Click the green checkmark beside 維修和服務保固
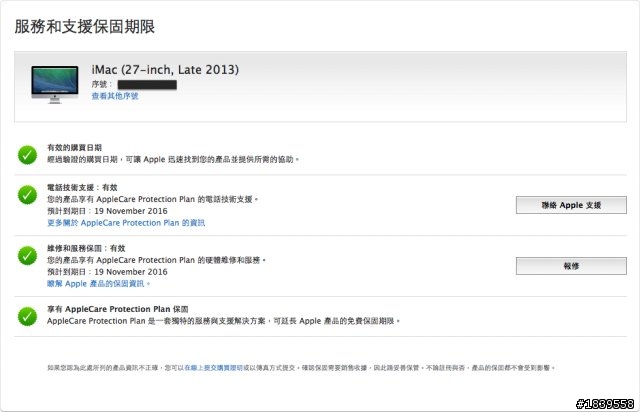This screenshot has height=412, width=640. click(x=27, y=256)
